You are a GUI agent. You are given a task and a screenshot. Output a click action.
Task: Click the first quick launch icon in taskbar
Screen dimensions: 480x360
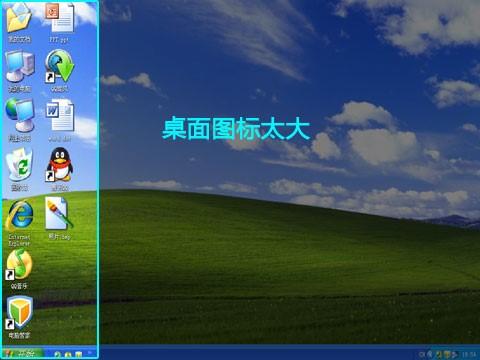57,355
